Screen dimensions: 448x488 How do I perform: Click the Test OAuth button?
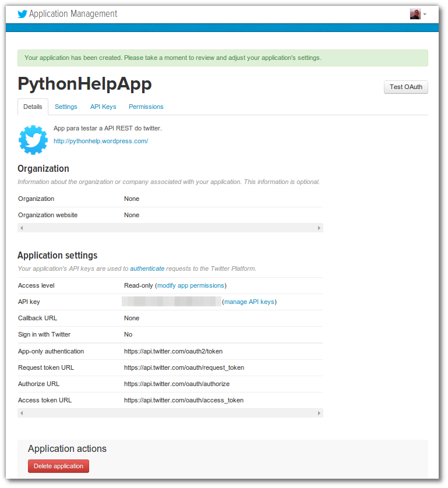pyautogui.click(x=406, y=87)
